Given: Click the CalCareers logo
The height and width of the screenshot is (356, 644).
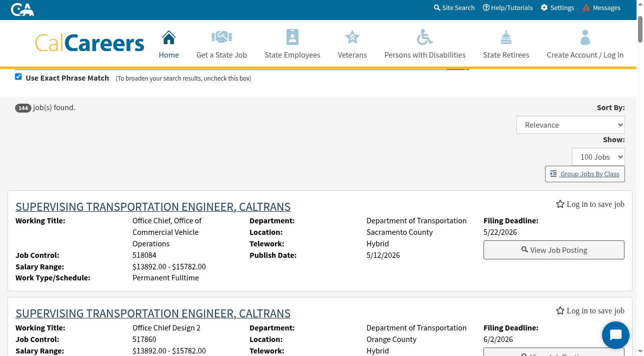Looking at the screenshot, I should coord(89,43).
